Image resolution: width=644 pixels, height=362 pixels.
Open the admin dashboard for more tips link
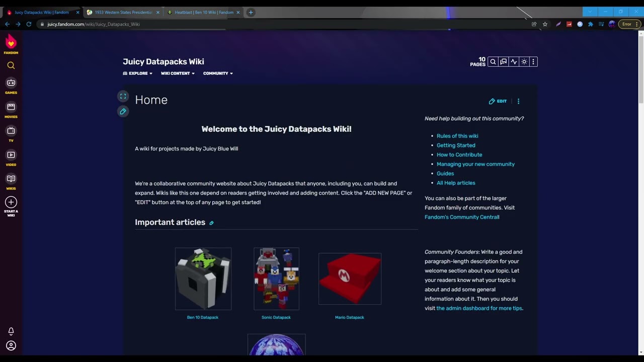(x=479, y=308)
